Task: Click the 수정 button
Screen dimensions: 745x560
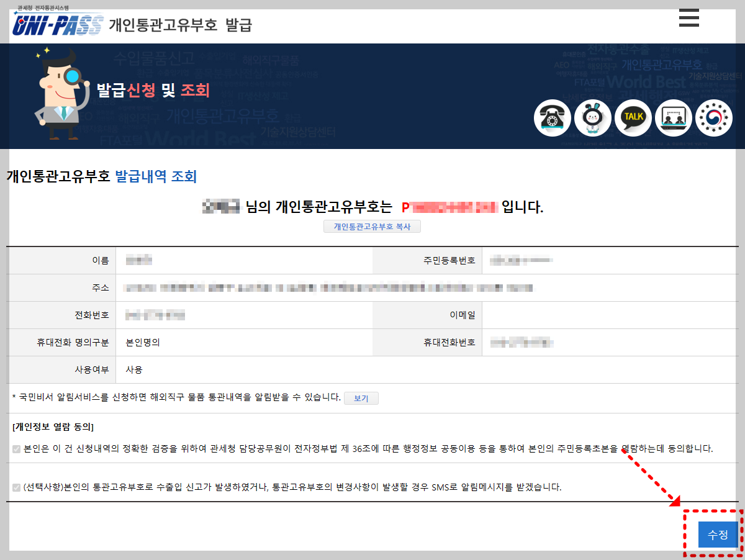Action: [x=718, y=535]
